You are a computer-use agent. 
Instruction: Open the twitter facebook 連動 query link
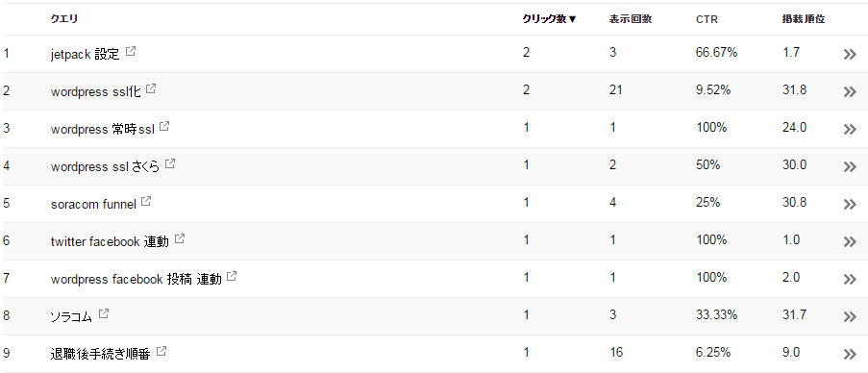point(110,242)
